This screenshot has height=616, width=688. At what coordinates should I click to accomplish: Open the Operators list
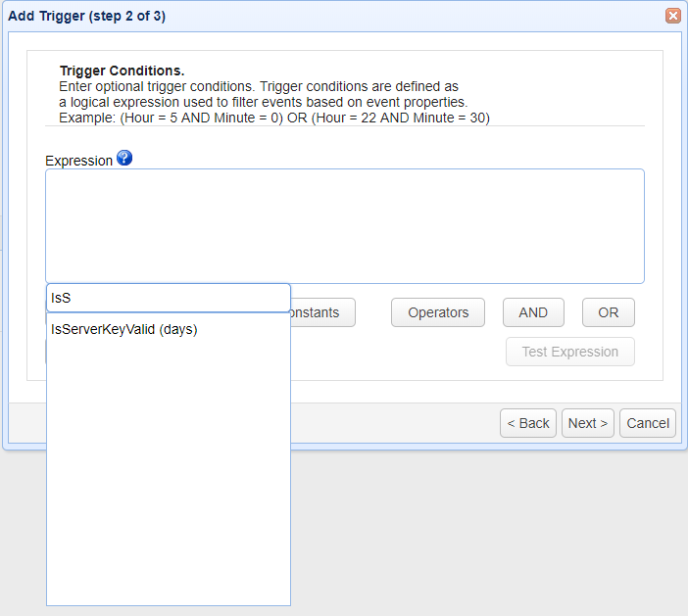point(438,313)
